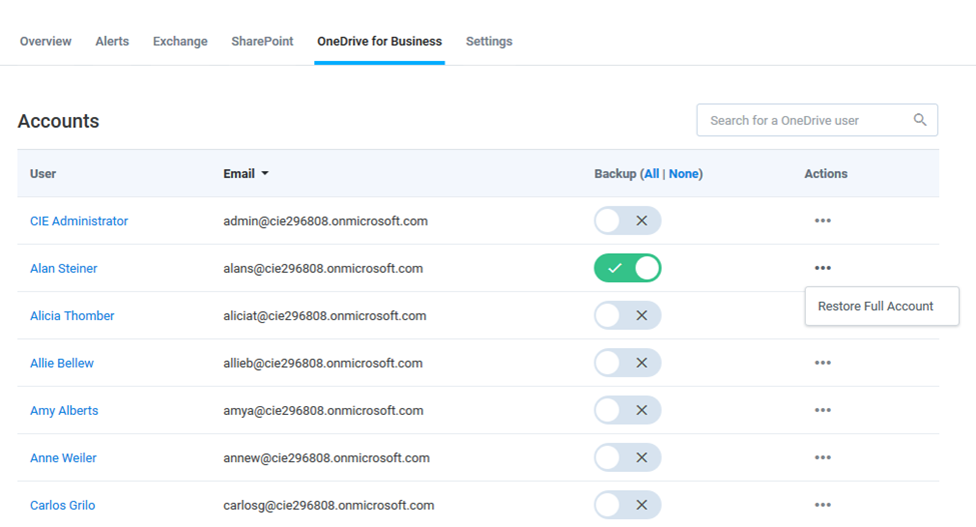Open actions ellipsis for CIE Administrator

[x=823, y=220]
